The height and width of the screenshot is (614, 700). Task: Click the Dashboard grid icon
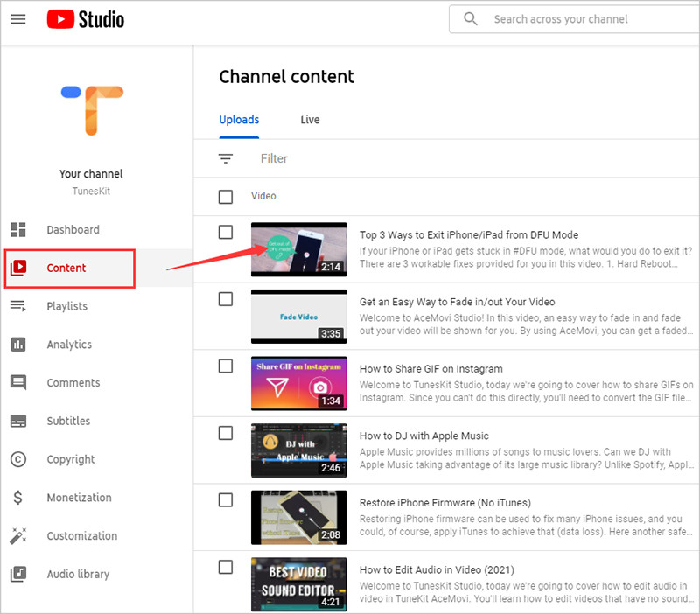tap(18, 229)
